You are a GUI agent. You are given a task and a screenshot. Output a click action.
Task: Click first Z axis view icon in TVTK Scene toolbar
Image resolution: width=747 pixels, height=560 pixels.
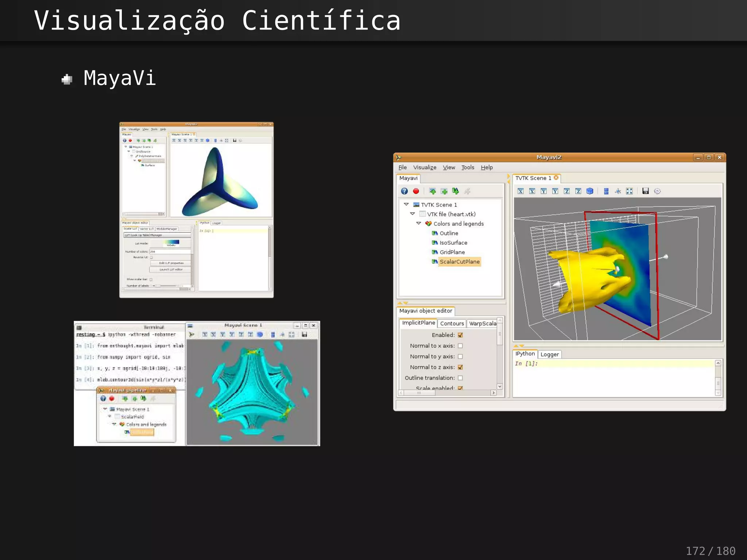point(566,191)
